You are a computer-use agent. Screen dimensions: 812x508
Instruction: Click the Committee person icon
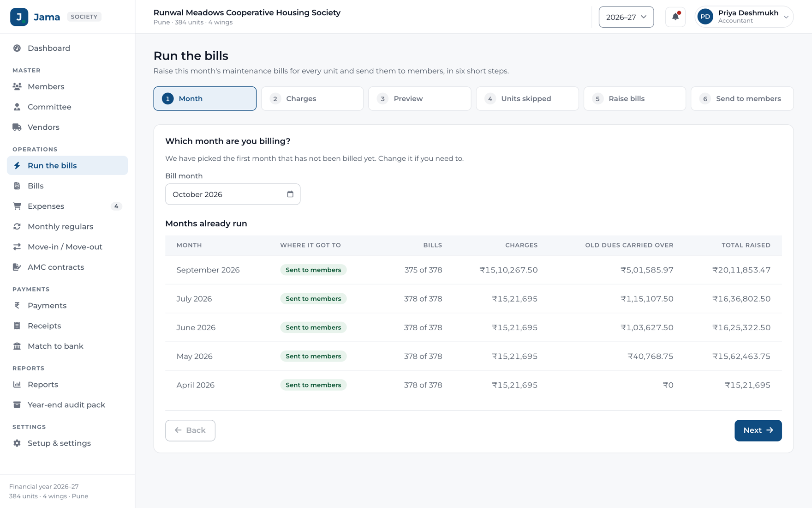17,107
